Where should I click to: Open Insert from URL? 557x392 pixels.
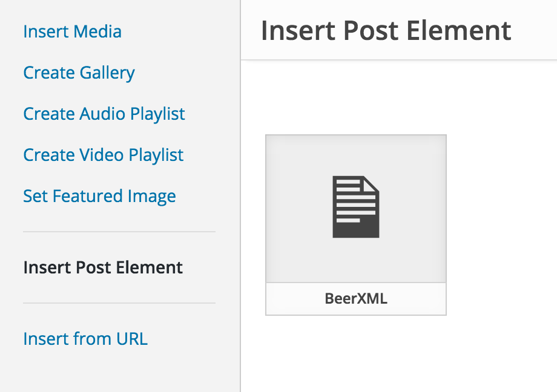[85, 339]
